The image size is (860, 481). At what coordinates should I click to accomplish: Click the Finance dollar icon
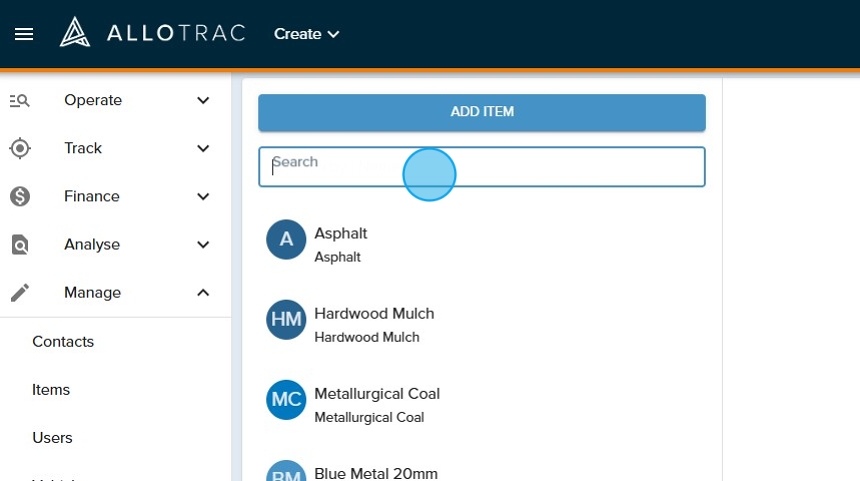20,197
